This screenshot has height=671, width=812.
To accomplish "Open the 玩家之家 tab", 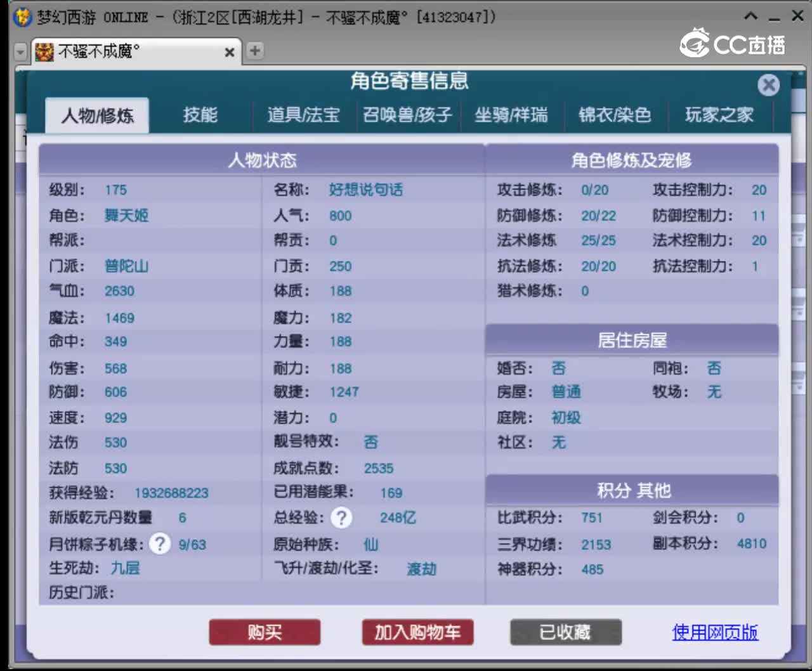I will (719, 115).
